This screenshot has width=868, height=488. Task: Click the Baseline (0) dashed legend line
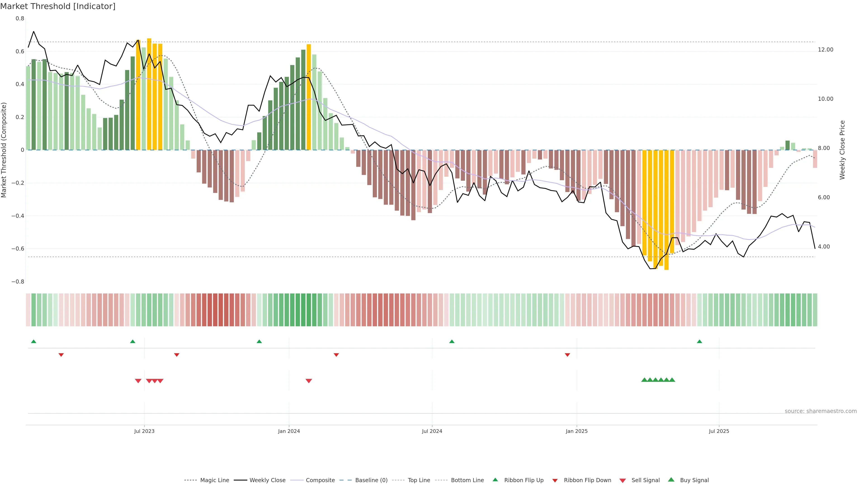click(345, 480)
